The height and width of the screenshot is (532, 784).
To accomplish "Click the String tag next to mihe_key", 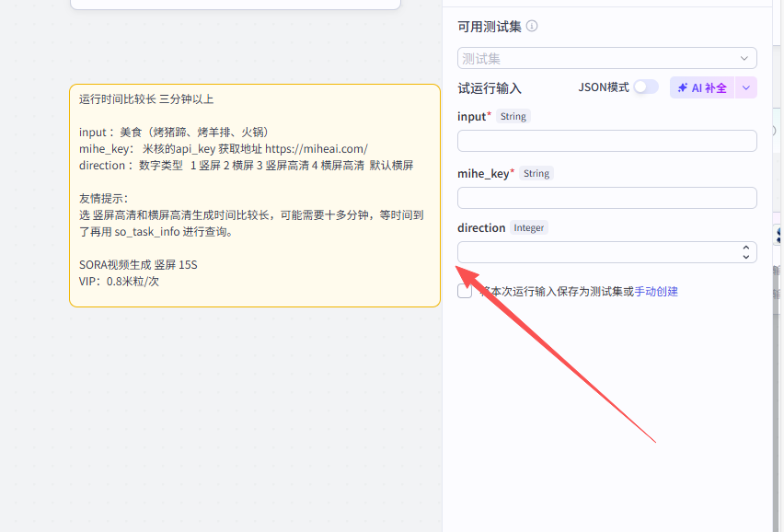I will point(536,173).
